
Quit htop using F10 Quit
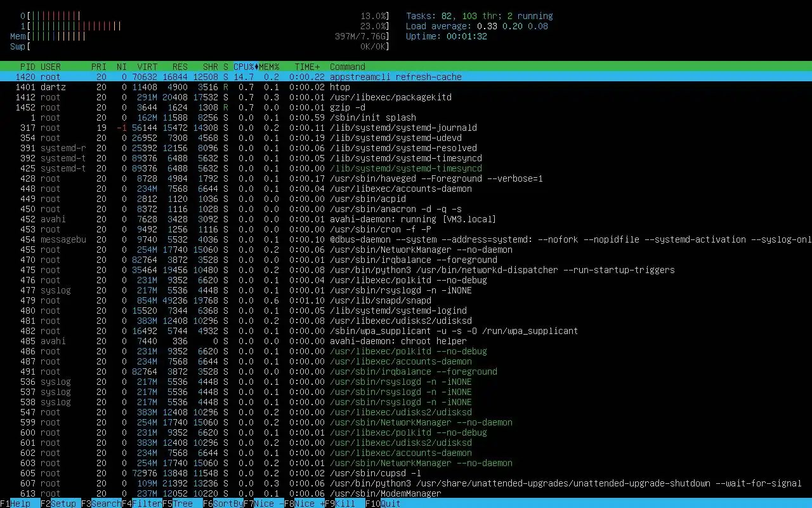383,504
